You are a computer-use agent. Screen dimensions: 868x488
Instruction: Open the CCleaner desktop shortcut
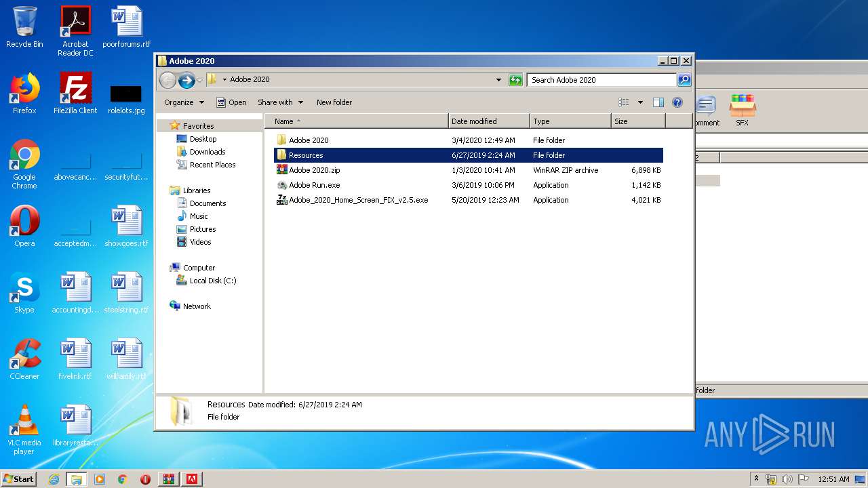[x=24, y=359]
